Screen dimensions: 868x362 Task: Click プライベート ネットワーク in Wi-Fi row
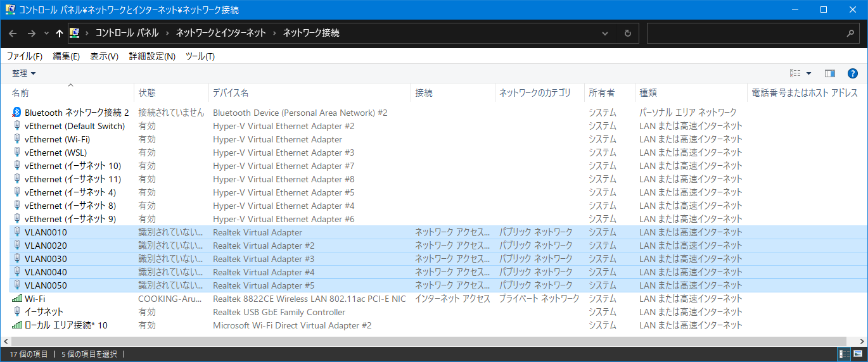(x=539, y=299)
